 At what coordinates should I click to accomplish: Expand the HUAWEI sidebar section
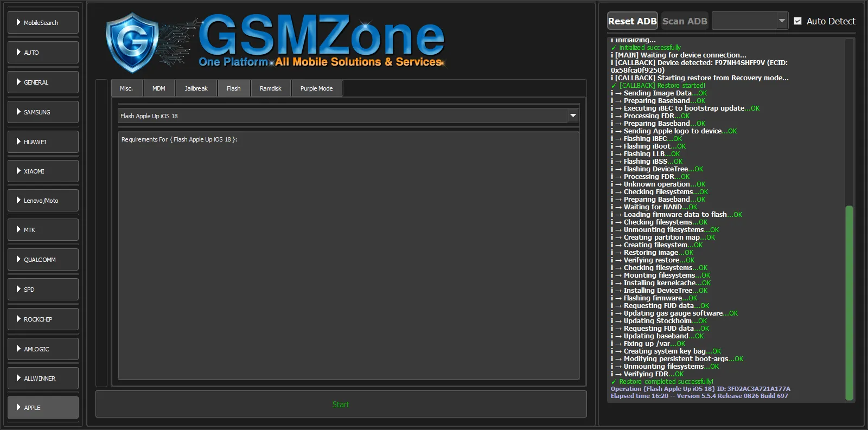pyautogui.click(x=43, y=142)
